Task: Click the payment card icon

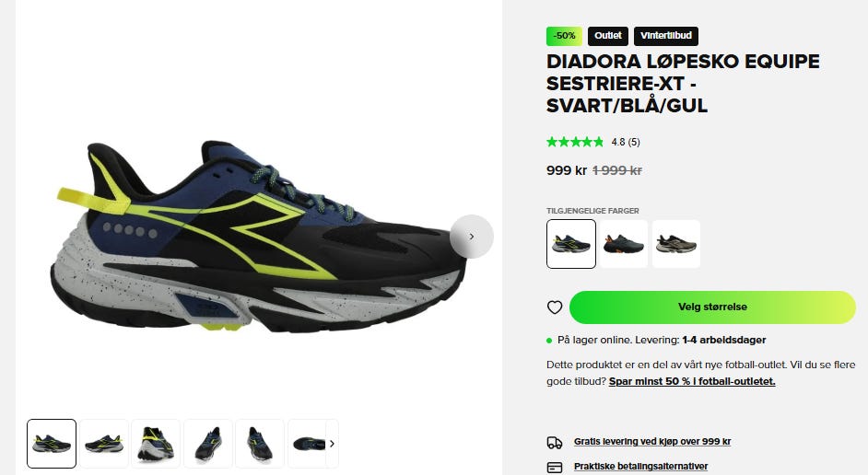Action: [x=555, y=468]
